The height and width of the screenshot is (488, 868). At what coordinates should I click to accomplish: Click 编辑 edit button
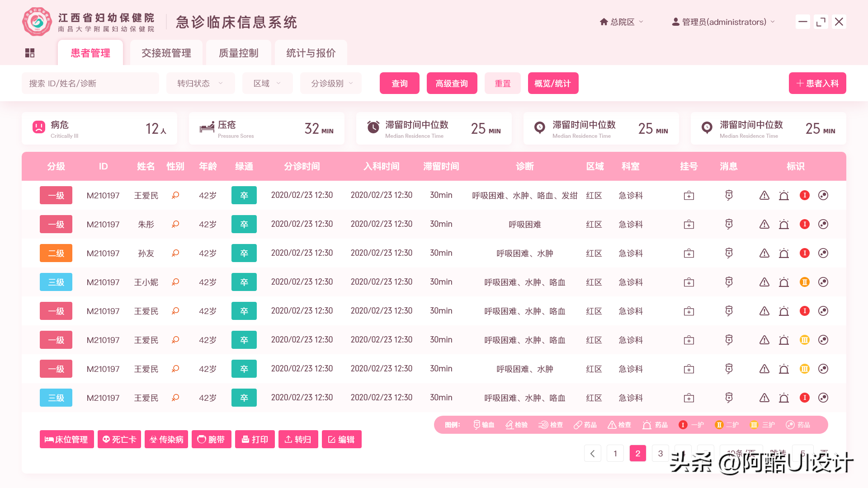point(342,439)
